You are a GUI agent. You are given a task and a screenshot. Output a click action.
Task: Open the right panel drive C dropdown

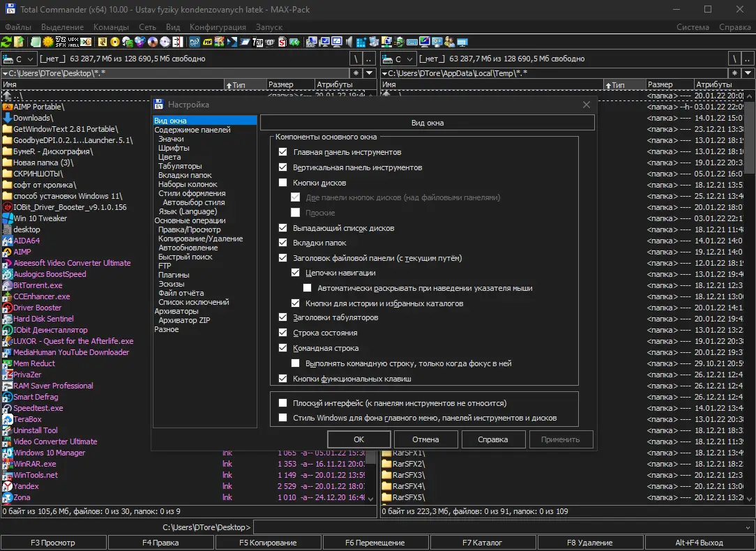399,59
